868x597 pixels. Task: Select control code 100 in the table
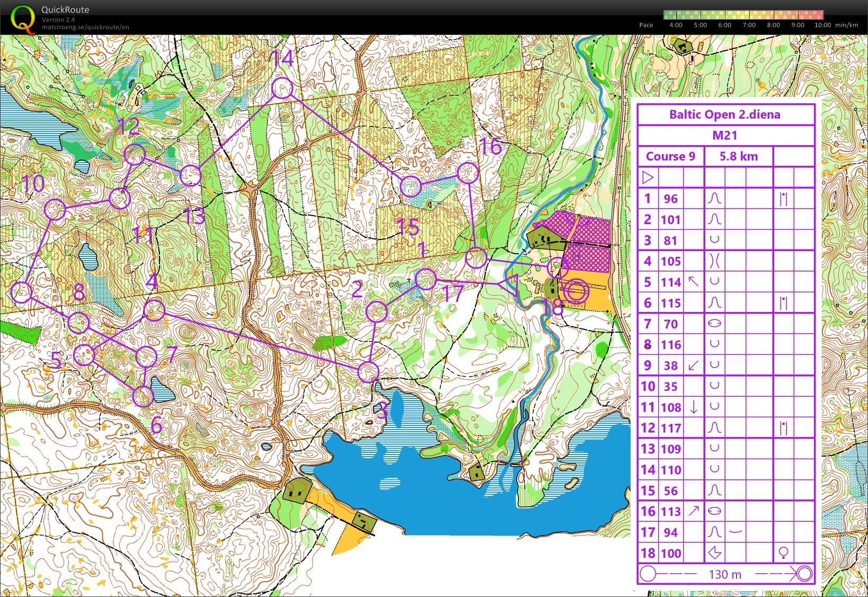coord(671,554)
